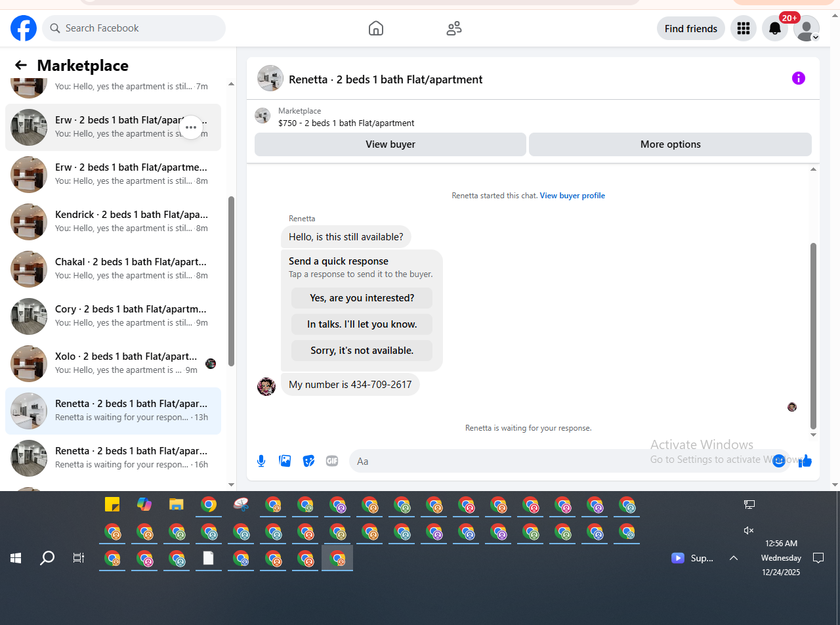Open the Facebook menu grid icon
The width and height of the screenshot is (840, 625).
click(x=744, y=28)
